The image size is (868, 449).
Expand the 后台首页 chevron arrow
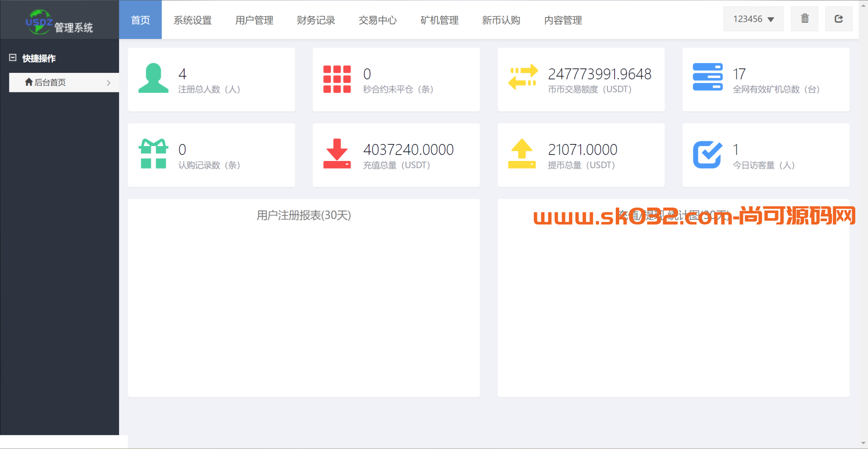point(108,83)
